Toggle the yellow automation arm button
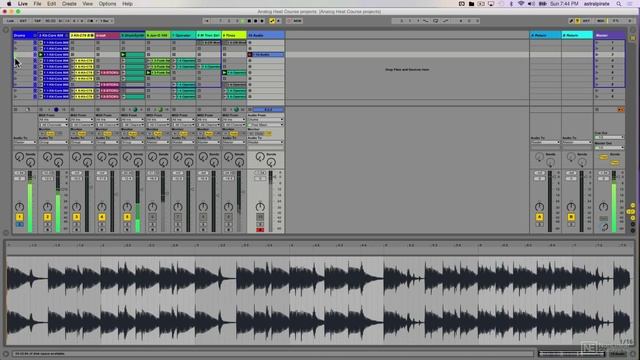640x360 pixels. (272, 21)
